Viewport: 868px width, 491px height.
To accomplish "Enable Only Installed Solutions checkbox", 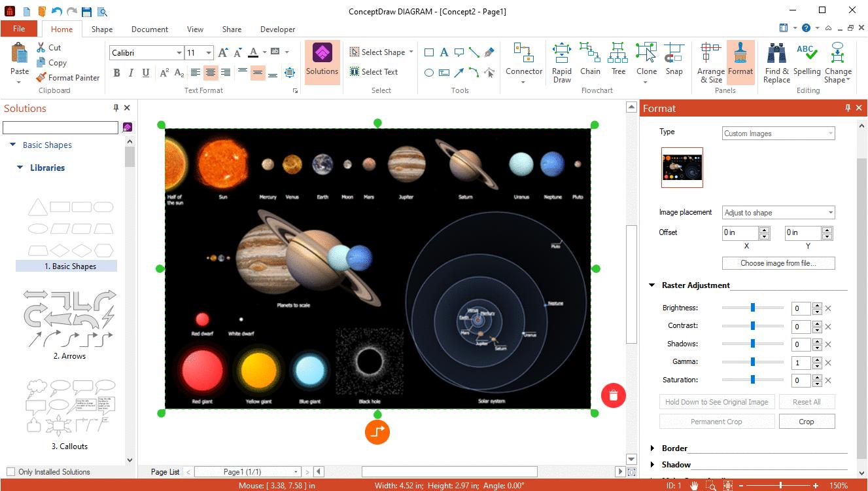I will point(10,471).
